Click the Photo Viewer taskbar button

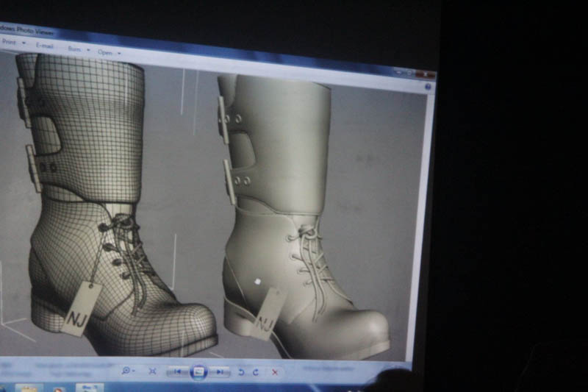click(90, 388)
